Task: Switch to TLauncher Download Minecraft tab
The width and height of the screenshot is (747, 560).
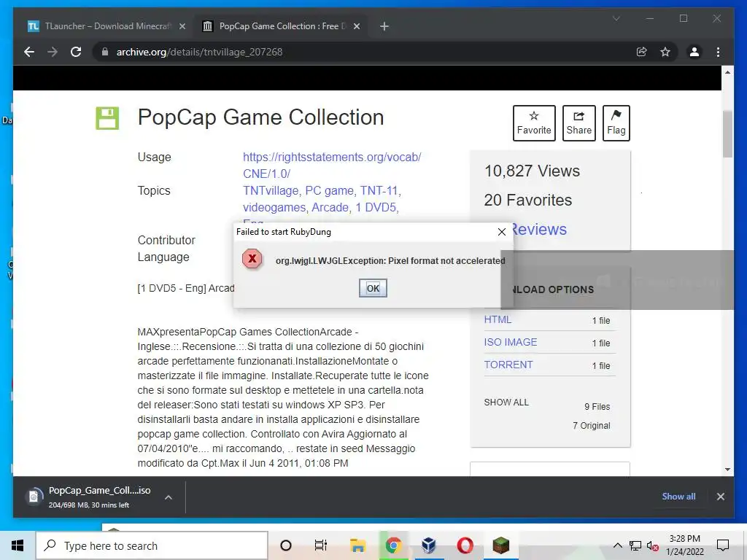Action: pyautogui.click(x=107, y=27)
